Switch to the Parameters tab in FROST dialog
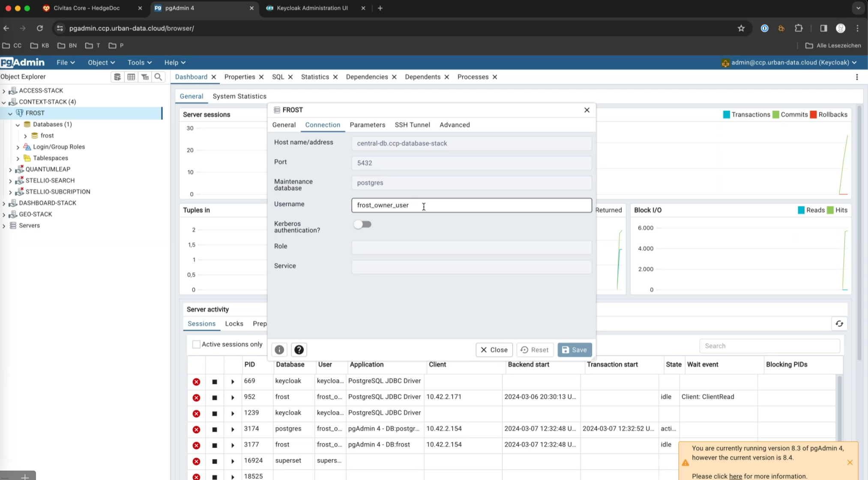The image size is (868, 480). pyautogui.click(x=367, y=125)
